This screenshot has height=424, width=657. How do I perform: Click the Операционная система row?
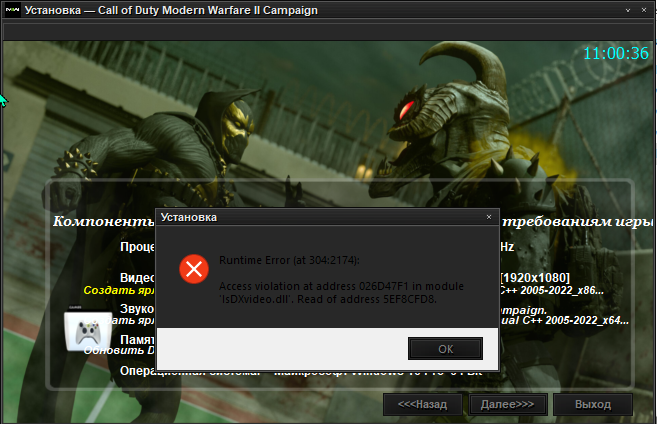pyautogui.click(x=300, y=371)
